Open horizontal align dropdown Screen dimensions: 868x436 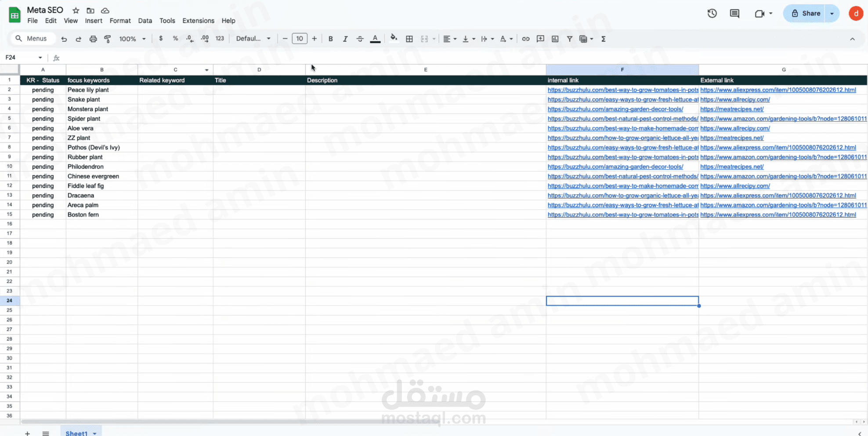pos(449,39)
